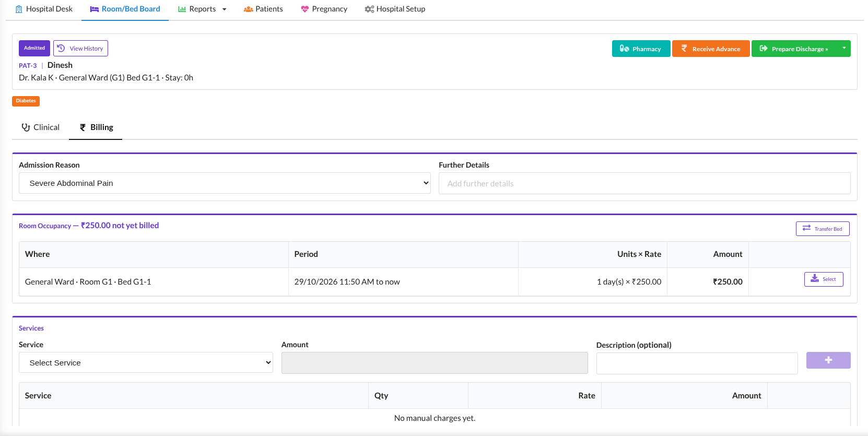This screenshot has width=868, height=436.
Task: Click the Description (optional) input field
Action: pyautogui.click(x=697, y=363)
